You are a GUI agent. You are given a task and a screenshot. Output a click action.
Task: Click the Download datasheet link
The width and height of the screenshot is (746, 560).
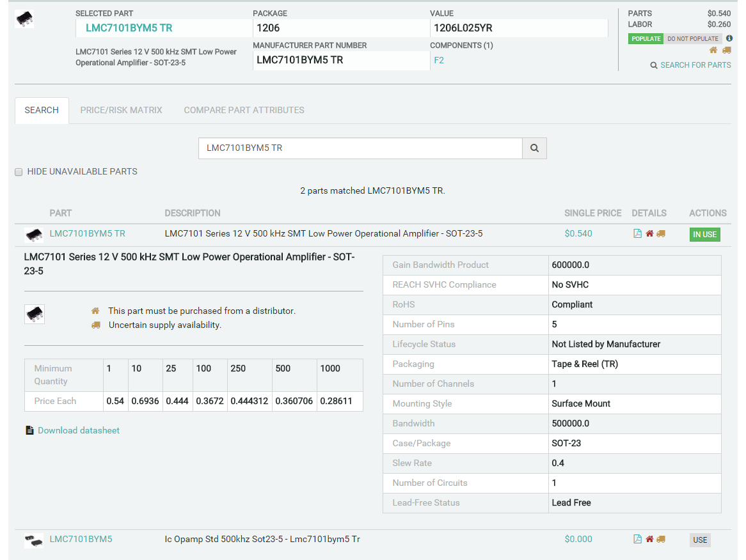tap(78, 431)
